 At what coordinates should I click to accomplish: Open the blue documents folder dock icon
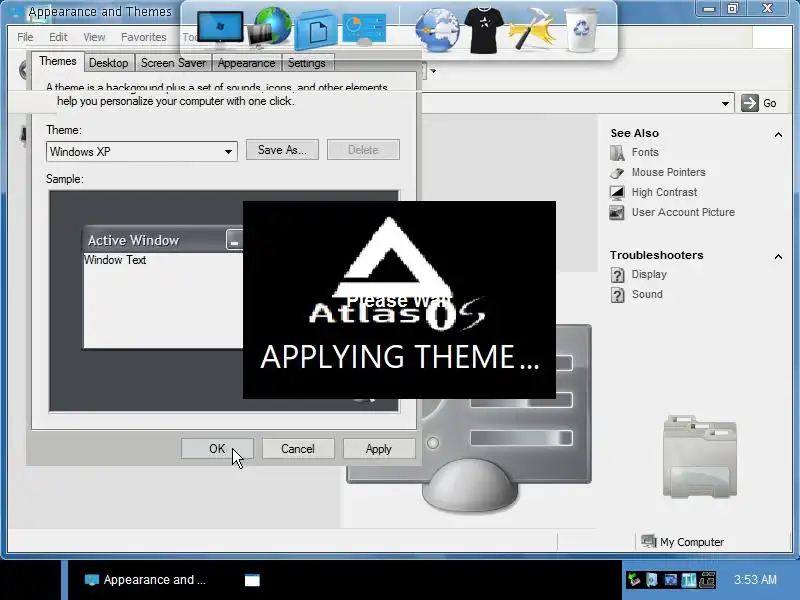pos(316,30)
